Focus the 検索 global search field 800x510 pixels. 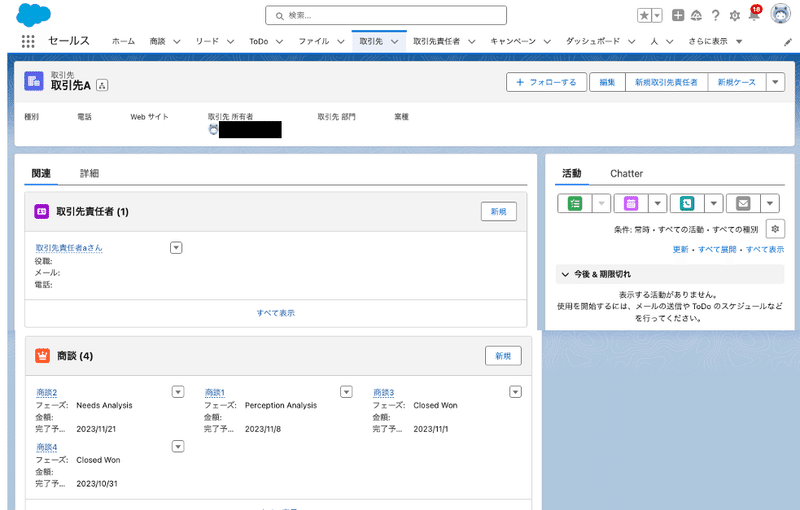386,15
